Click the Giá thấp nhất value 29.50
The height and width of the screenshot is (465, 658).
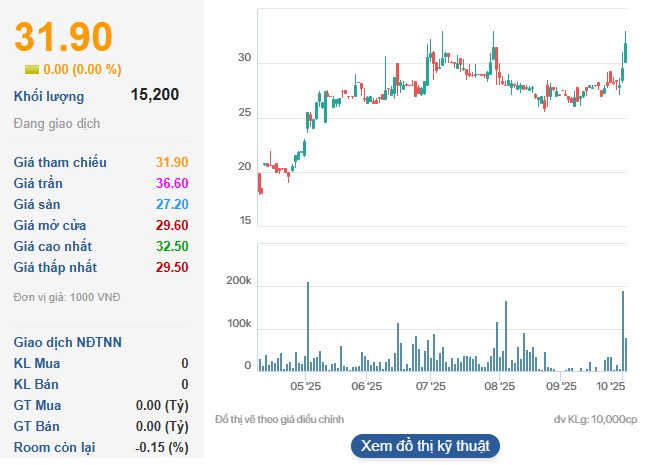pyautogui.click(x=171, y=267)
